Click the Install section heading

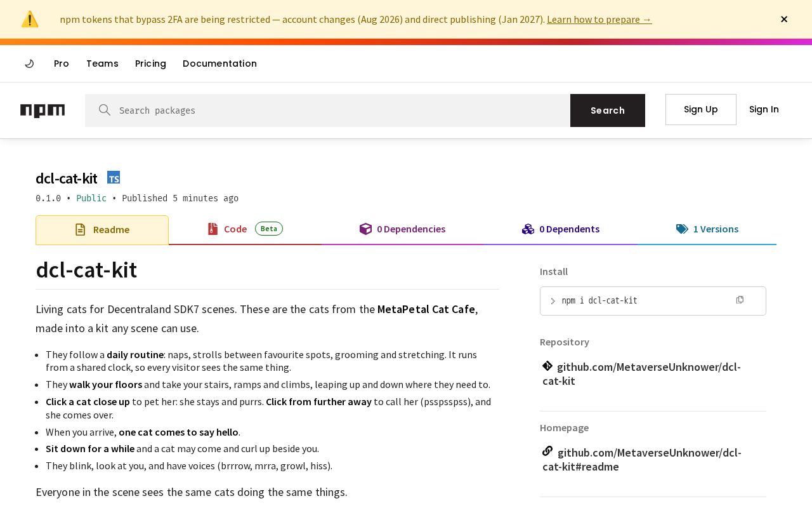[x=554, y=272]
